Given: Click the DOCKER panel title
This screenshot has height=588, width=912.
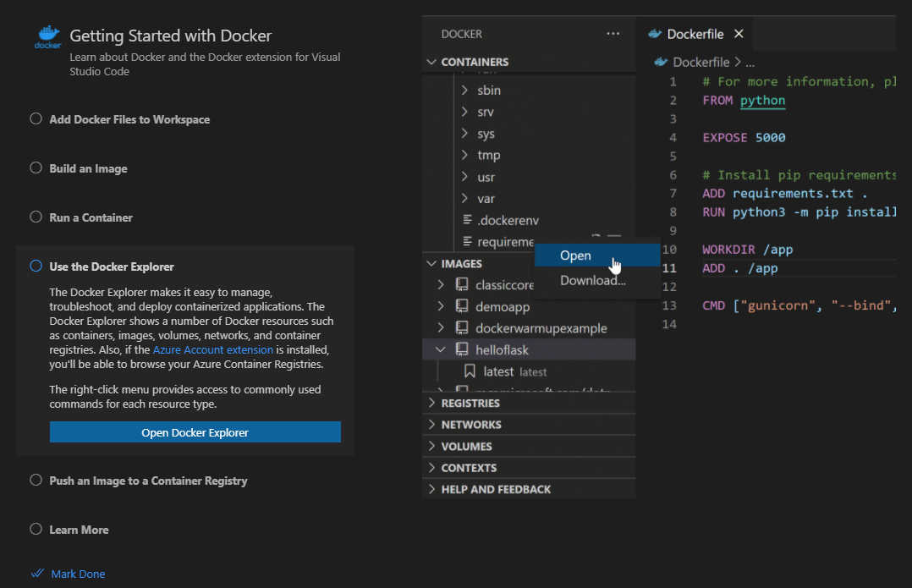Looking at the screenshot, I should pos(462,34).
